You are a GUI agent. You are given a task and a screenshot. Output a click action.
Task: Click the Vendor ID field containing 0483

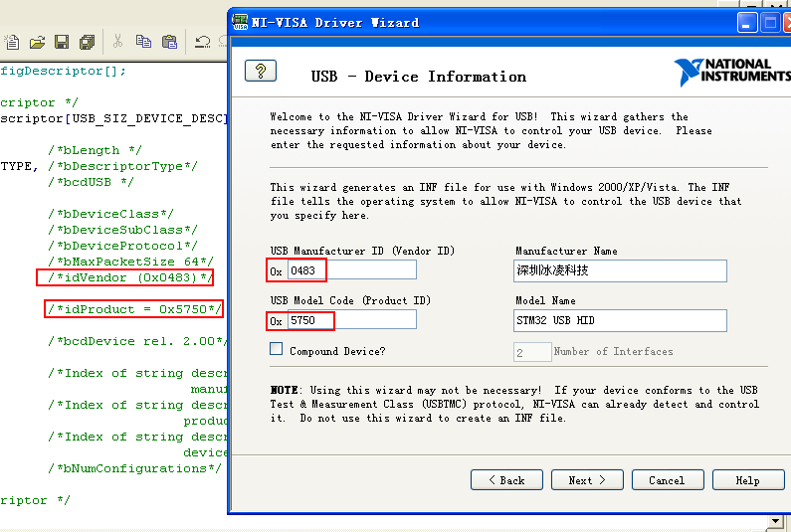click(x=351, y=269)
